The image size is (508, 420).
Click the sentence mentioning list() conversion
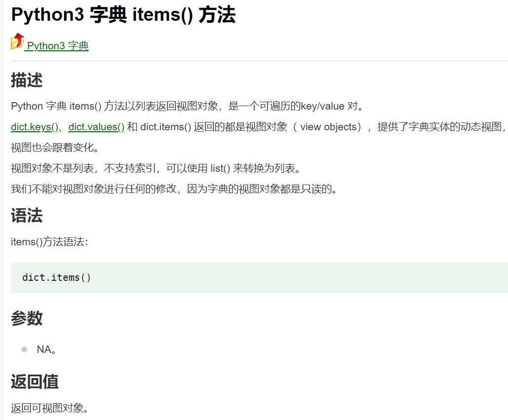click(x=155, y=168)
